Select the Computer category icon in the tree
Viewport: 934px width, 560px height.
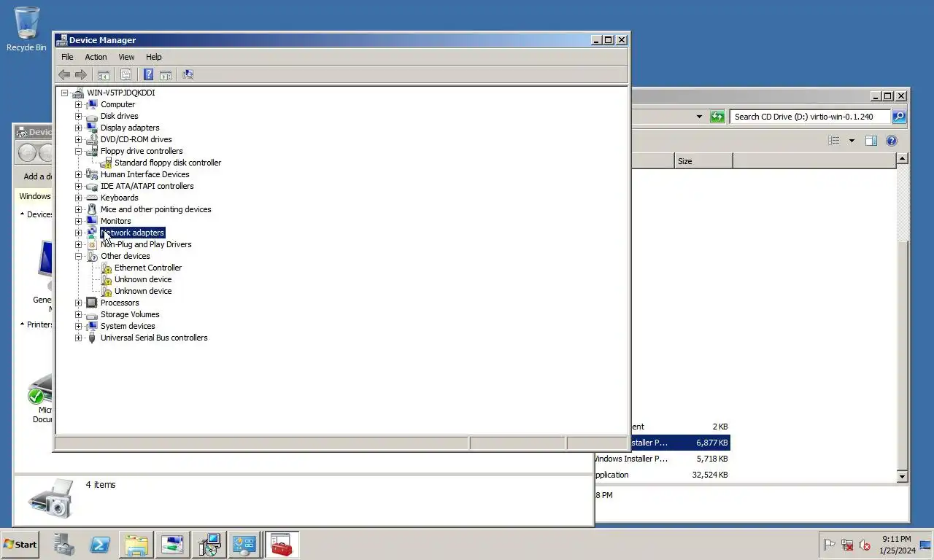(92, 104)
